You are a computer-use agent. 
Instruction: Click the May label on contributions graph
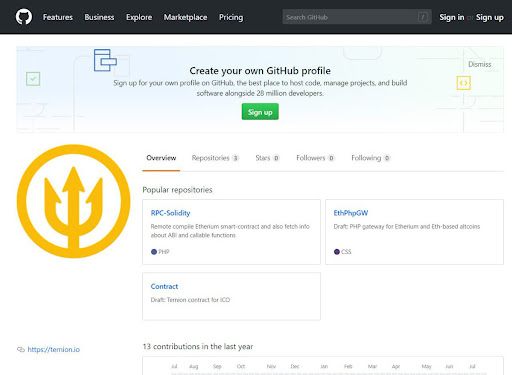tap(427, 367)
